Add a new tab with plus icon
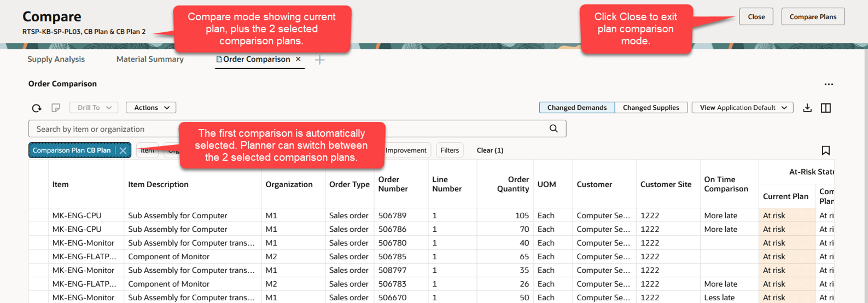The width and height of the screenshot is (868, 303). [x=320, y=60]
